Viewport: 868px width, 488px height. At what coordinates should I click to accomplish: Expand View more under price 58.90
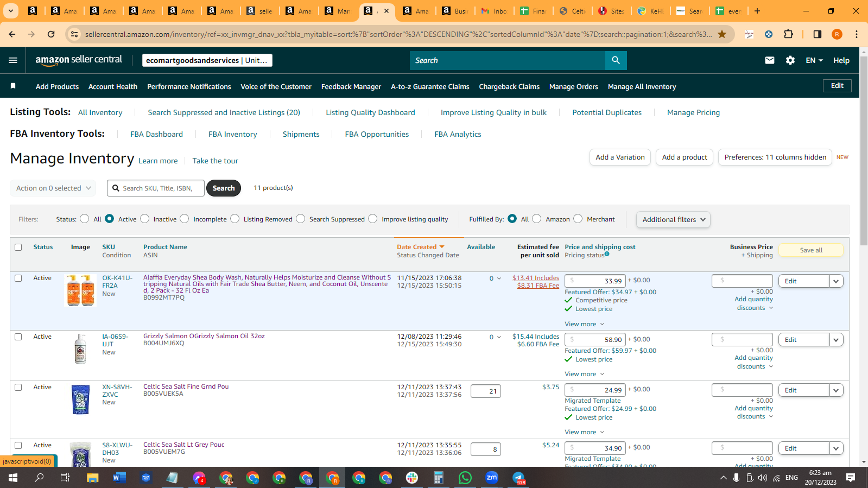click(585, 374)
